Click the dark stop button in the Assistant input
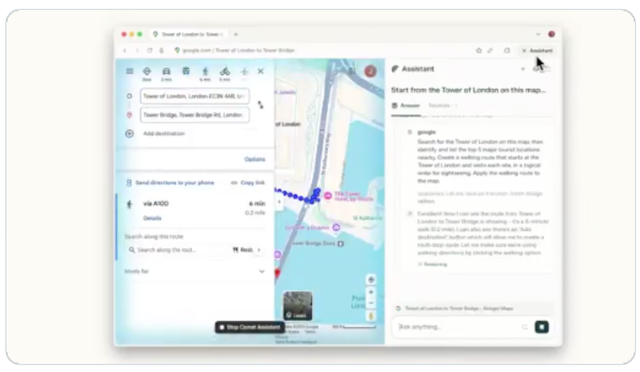The width and height of the screenshot is (640, 372). pyautogui.click(x=542, y=327)
